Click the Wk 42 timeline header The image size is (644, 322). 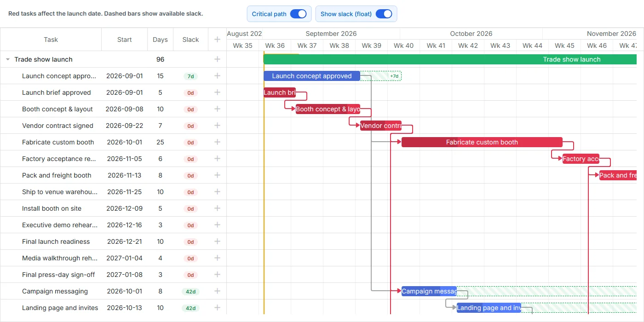[x=468, y=46]
